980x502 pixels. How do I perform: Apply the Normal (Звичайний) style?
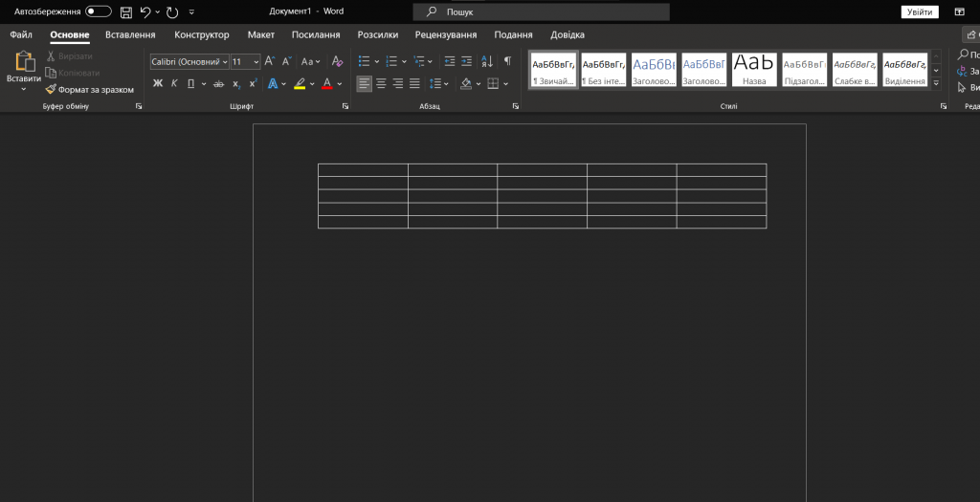553,70
